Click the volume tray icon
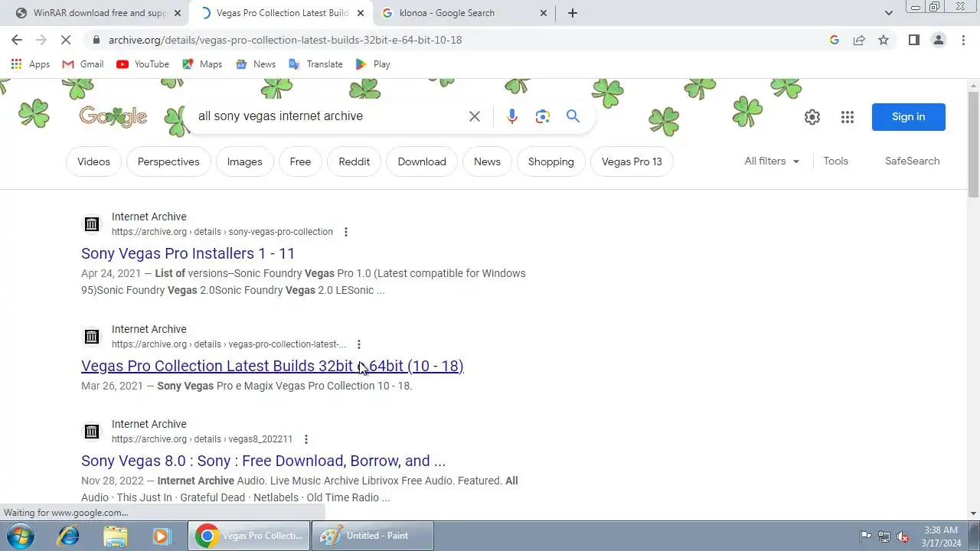The height and width of the screenshot is (551, 980). (x=903, y=536)
